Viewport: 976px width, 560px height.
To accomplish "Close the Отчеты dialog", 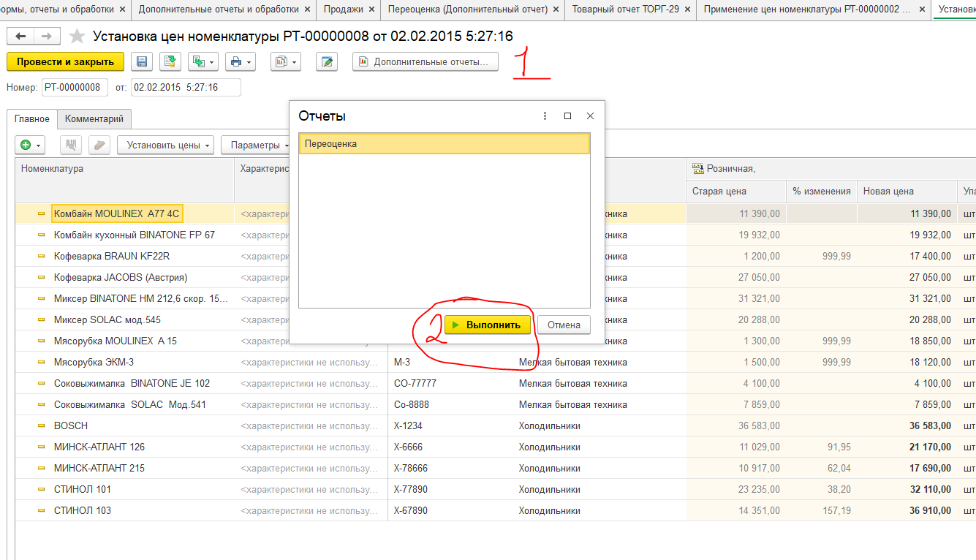I will pyautogui.click(x=590, y=116).
